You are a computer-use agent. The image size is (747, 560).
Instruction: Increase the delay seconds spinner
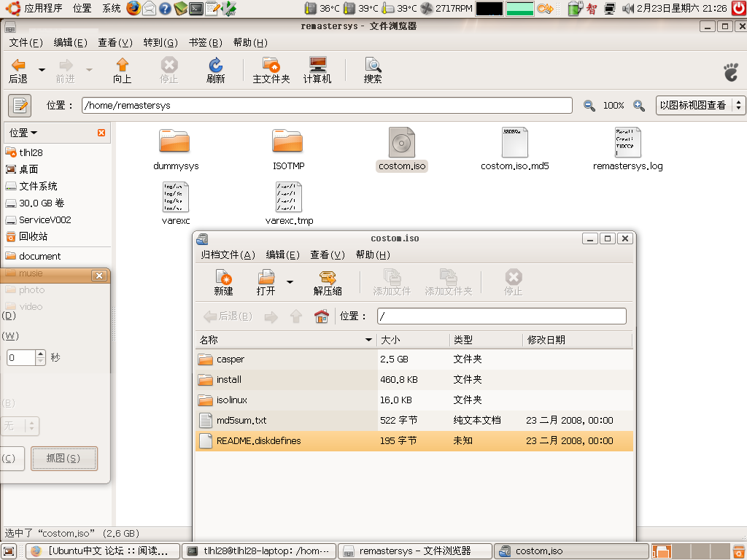click(41, 354)
